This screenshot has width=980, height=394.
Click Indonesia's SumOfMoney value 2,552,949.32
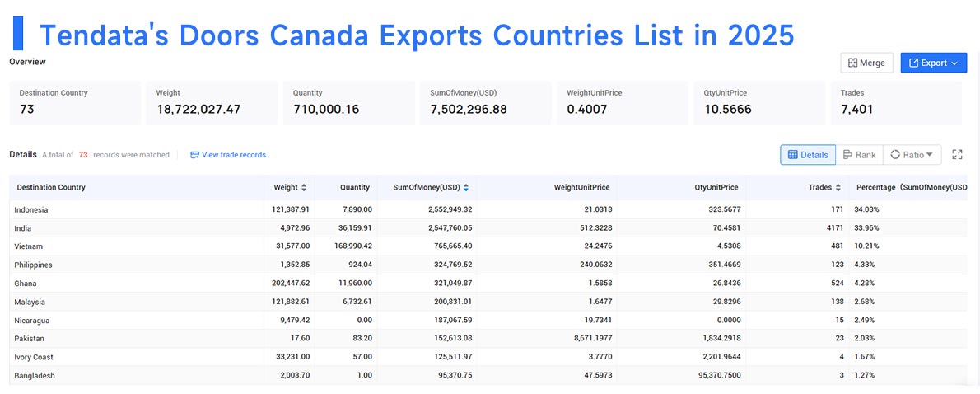[x=448, y=209]
